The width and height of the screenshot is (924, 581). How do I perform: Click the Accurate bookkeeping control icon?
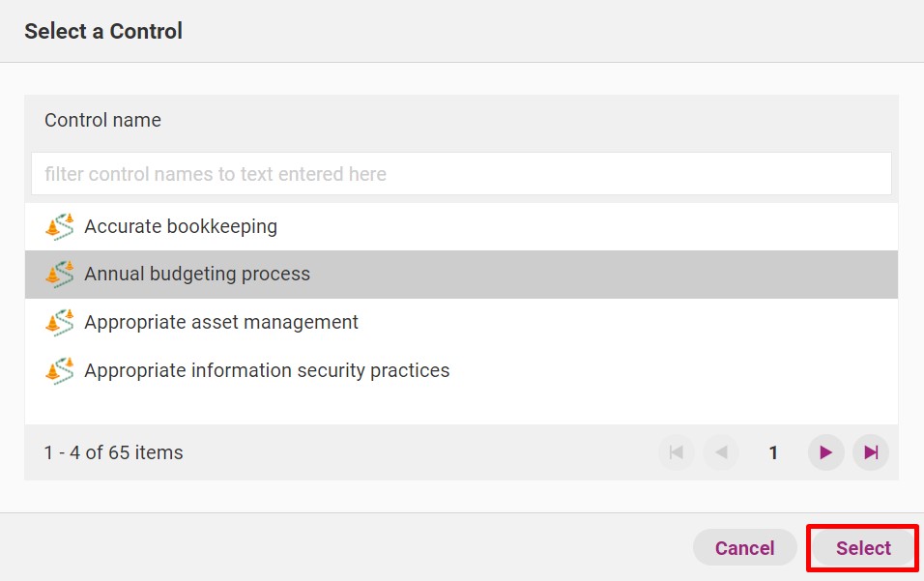click(60, 227)
